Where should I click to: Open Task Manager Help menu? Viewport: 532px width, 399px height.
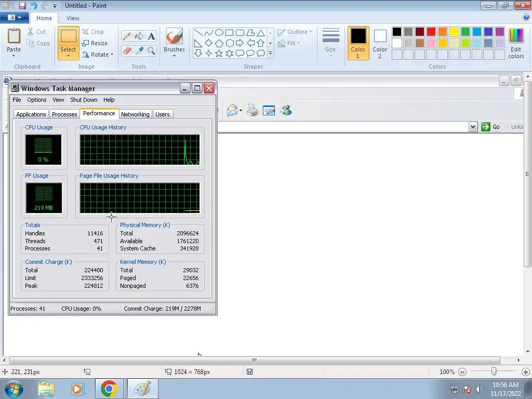click(x=109, y=100)
